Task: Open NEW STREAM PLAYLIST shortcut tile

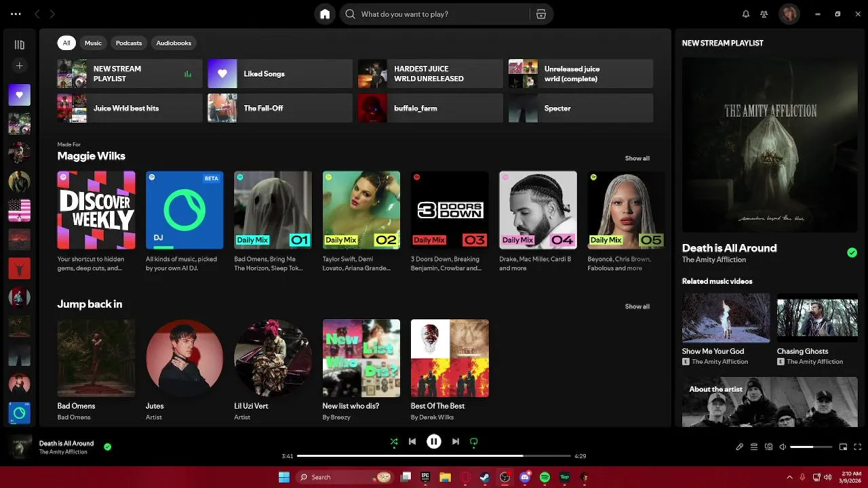Action: 130,74
